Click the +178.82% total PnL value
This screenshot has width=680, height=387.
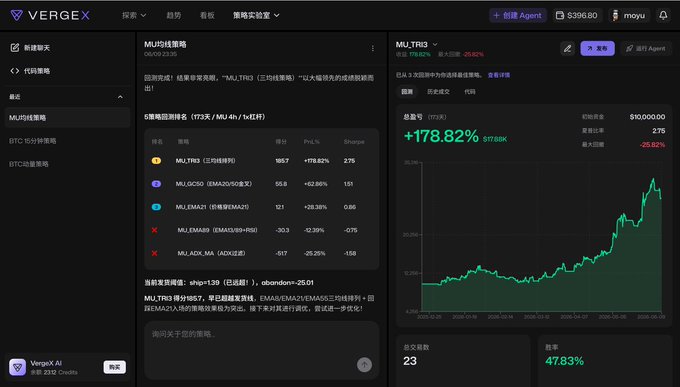[441, 136]
